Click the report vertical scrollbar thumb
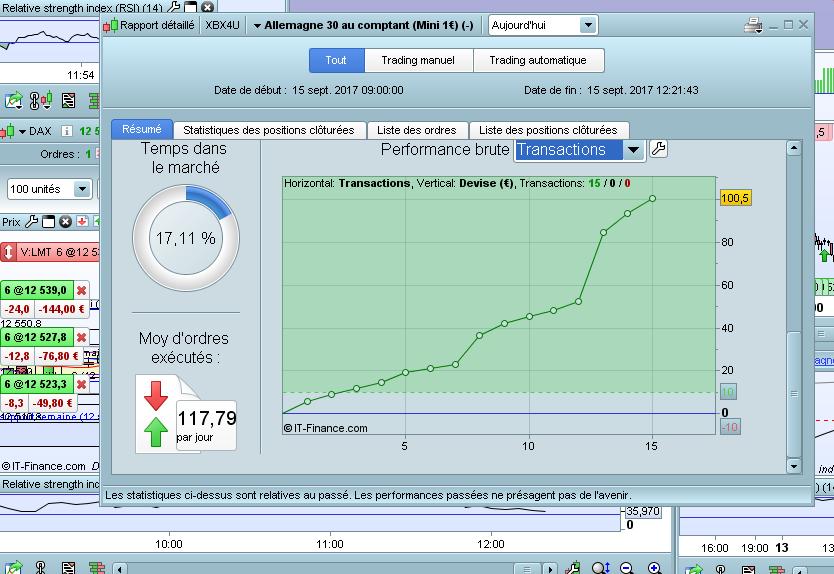The image size is (834, 574). (x=794, y=394)
